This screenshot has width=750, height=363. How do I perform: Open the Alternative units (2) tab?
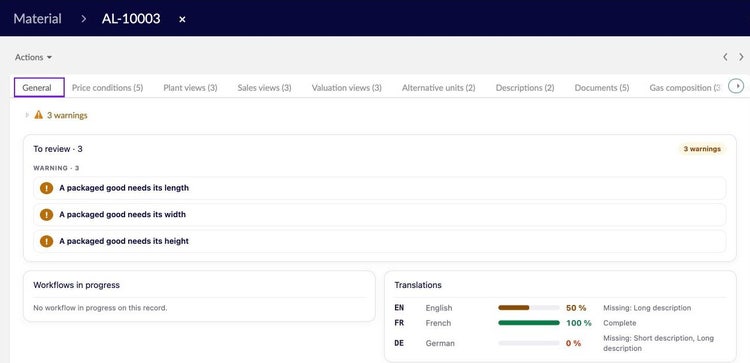tap(439, 88)
